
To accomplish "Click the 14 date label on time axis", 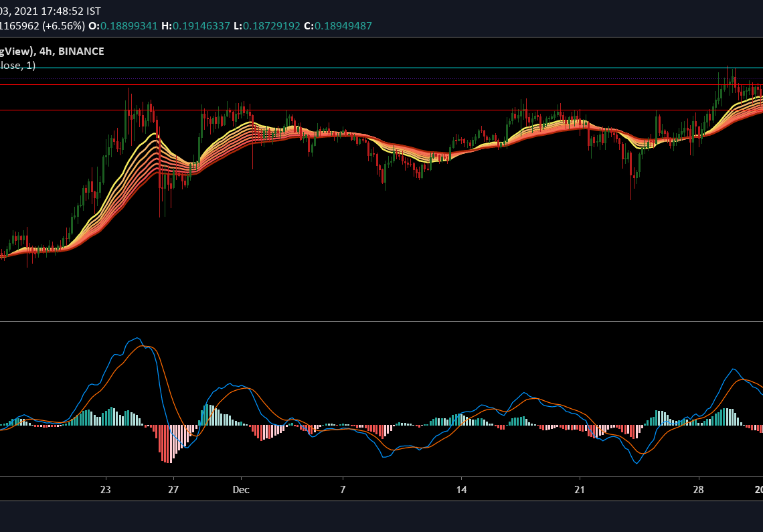I will (461, 489).
